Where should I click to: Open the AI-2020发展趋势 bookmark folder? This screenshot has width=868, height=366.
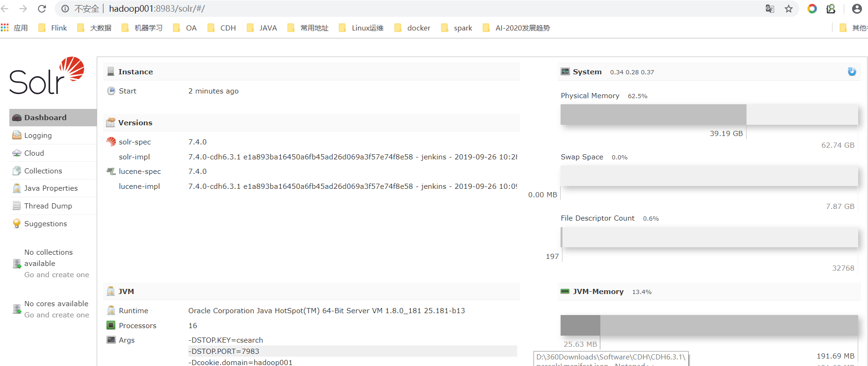click(517, 28)
